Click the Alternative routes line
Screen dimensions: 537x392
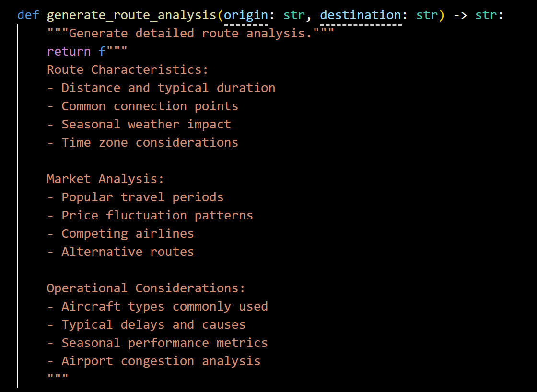pos(120,252)
